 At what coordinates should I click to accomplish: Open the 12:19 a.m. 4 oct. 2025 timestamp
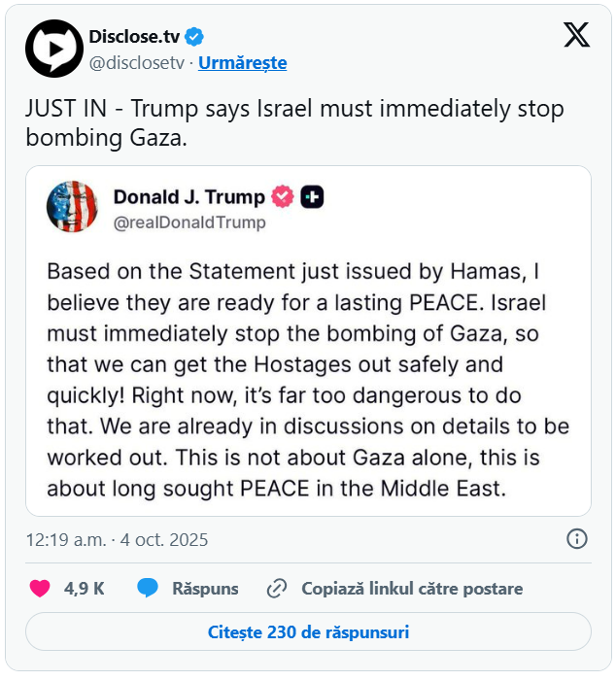click(x=117, y=539)
